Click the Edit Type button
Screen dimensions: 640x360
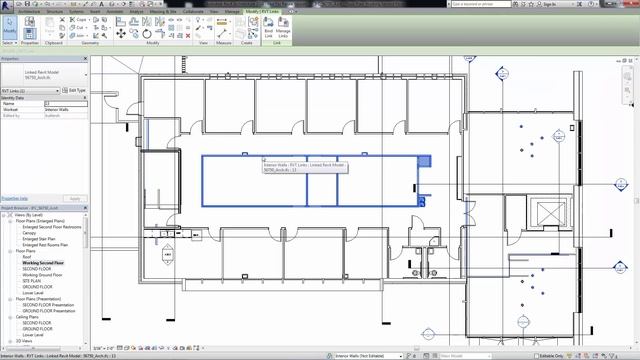(74, 90)
